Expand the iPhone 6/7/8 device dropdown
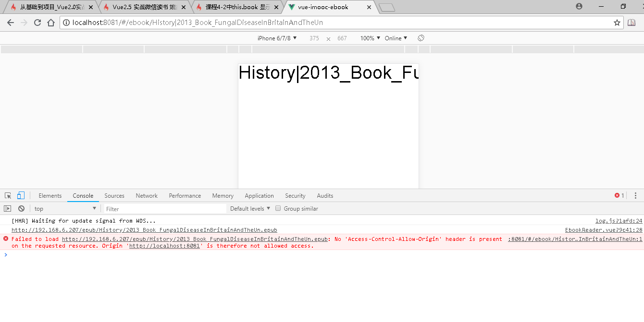Screen dimensions: 644x322 pyautogui.click(x=277, y=38)
